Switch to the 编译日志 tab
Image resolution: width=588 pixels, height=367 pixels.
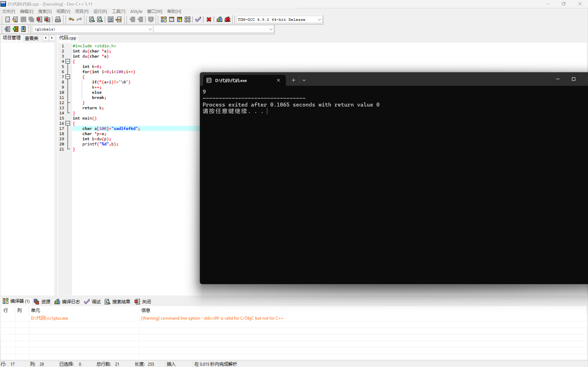coord(67,301)
